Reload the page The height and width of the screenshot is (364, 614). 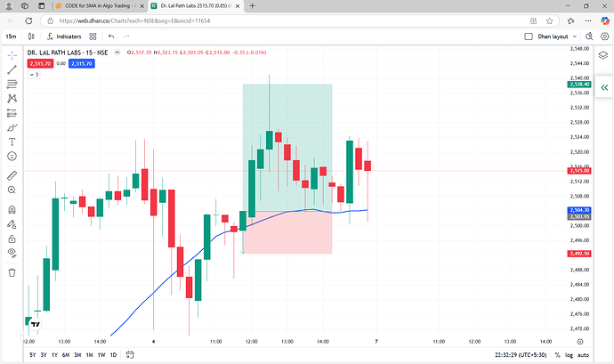[28, 20]
